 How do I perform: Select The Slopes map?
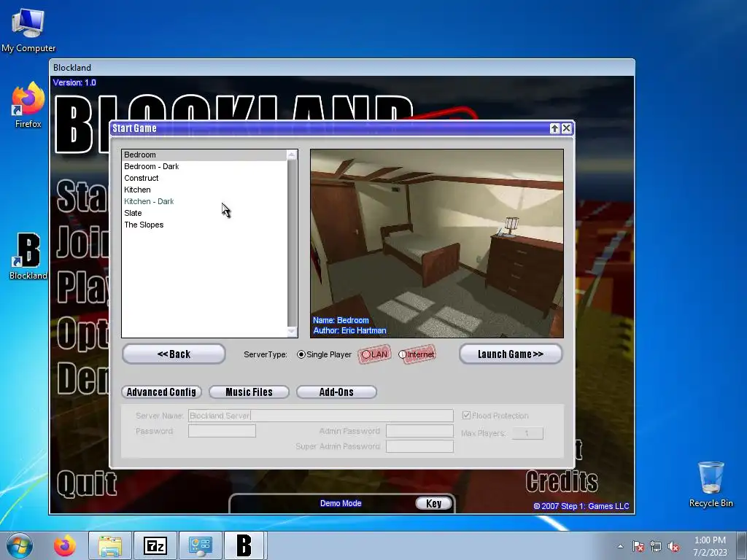(x=204, y=225)
